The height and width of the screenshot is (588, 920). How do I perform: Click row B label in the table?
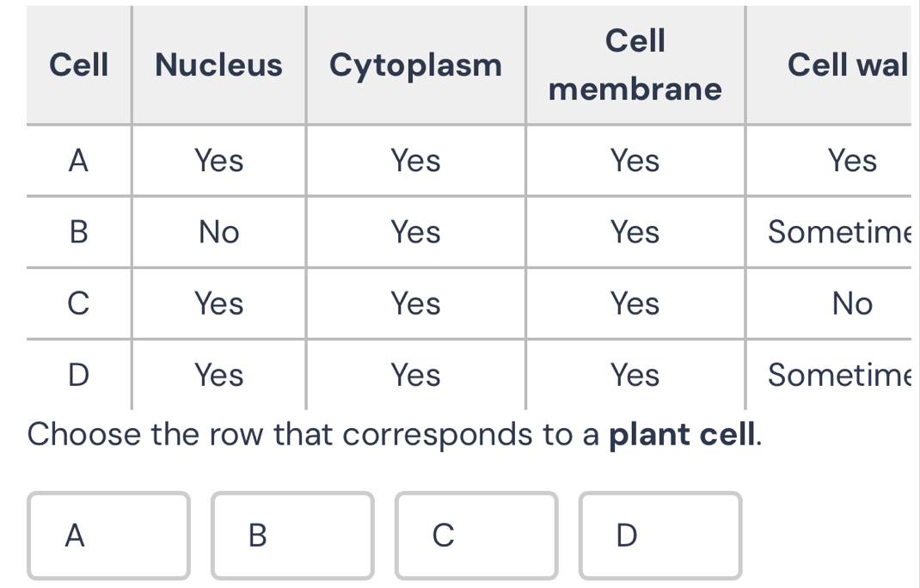[x=78, y=232]
